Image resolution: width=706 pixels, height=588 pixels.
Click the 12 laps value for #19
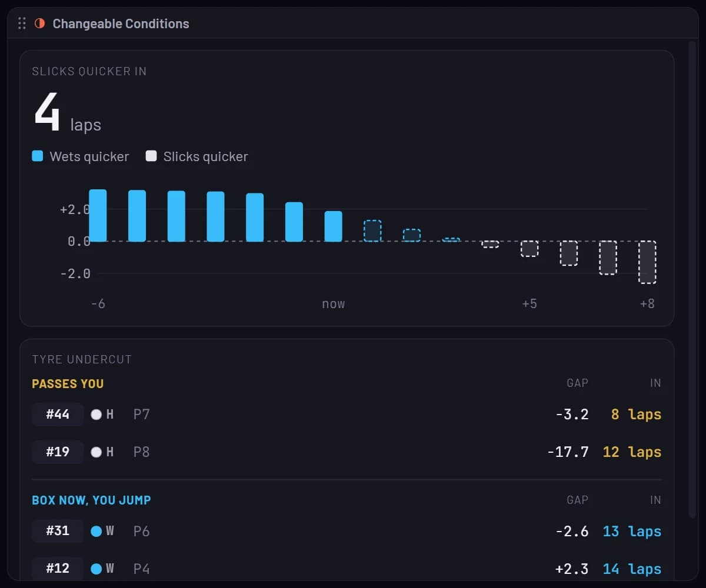(632, 452)
